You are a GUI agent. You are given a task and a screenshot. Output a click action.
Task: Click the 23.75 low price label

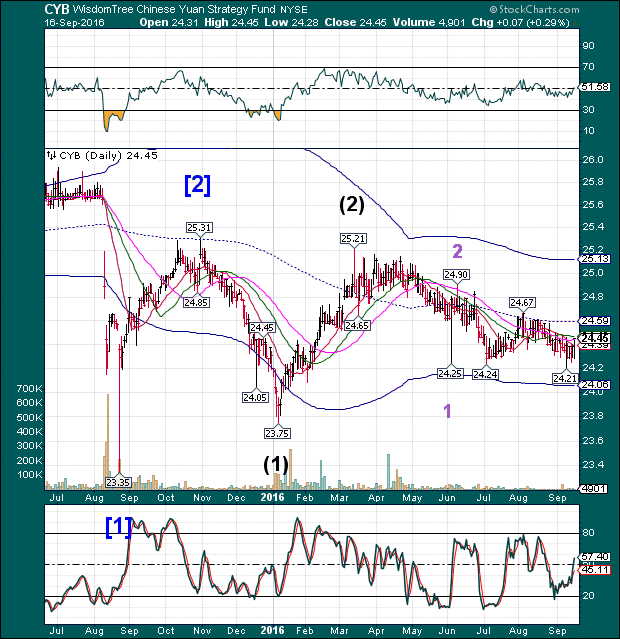[277, 433]
